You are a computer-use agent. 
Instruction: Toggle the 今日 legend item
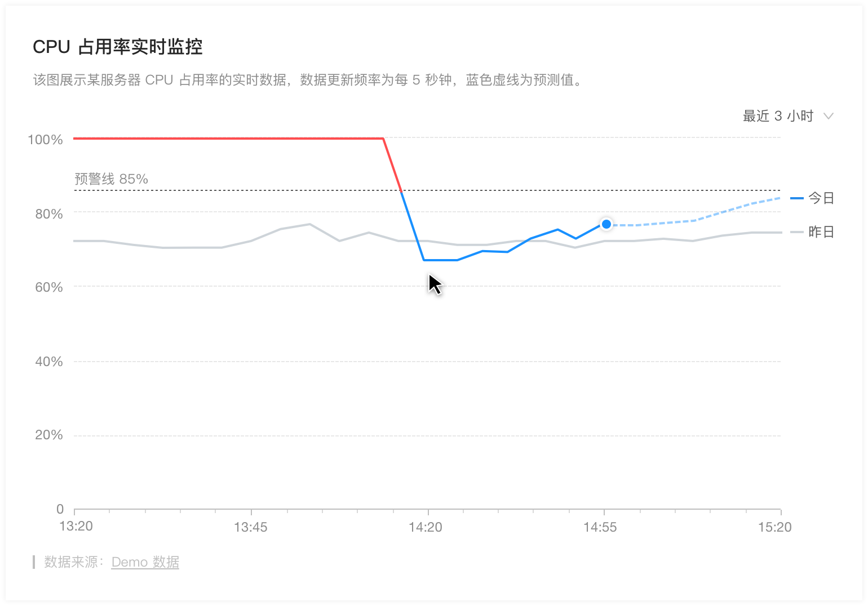tap(812, 198)
